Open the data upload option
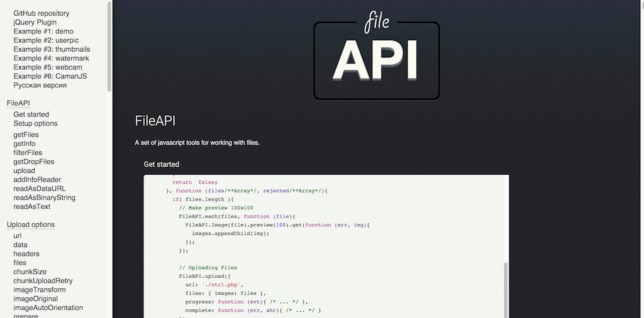The height and width of the screenshot is (318, 644). (x=20, y=245)
